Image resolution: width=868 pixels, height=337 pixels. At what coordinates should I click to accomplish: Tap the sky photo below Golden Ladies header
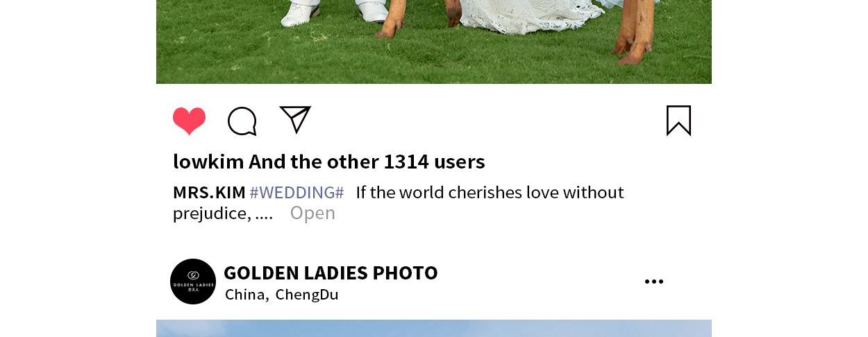(x=434, y=329)
